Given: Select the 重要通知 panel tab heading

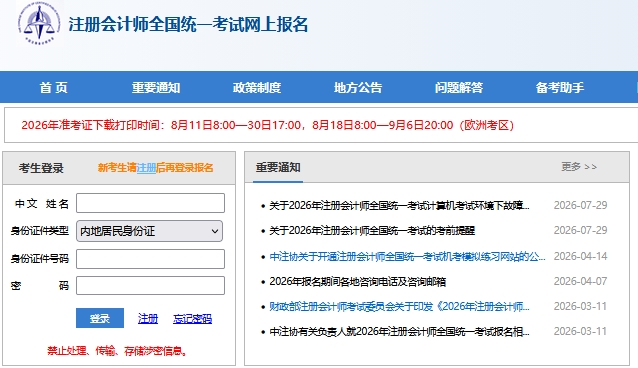Looking at the screenshot, I should (x=278, y=167).
